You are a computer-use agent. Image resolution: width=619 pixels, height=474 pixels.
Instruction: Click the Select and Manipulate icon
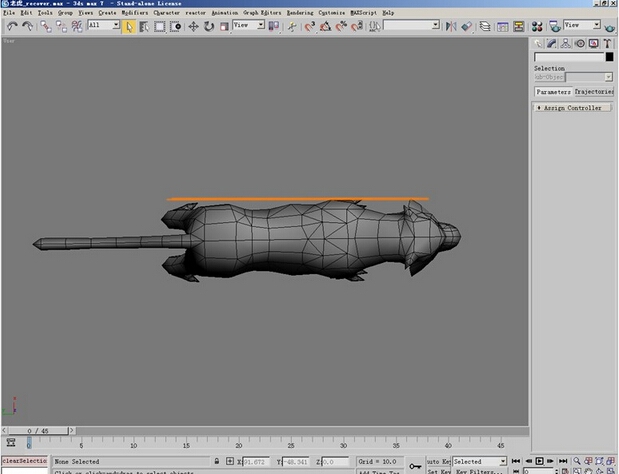pos(292,26)
